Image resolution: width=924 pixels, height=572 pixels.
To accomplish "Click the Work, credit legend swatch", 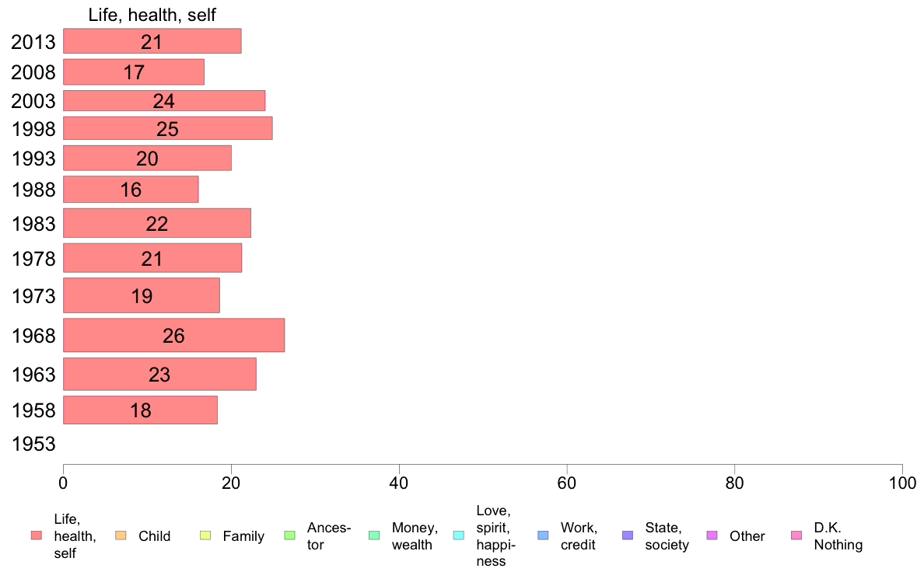I will point(544,535).
